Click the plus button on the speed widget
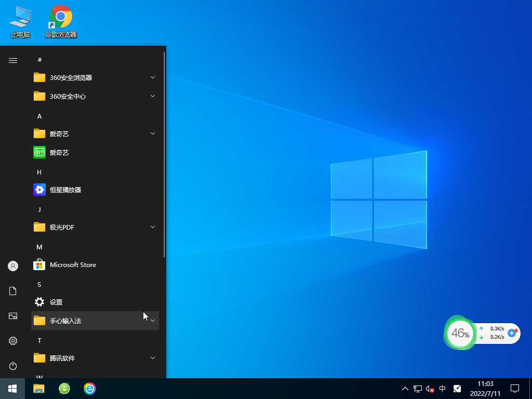This screenshot has width=532, height=399. [x=512, y=334]
